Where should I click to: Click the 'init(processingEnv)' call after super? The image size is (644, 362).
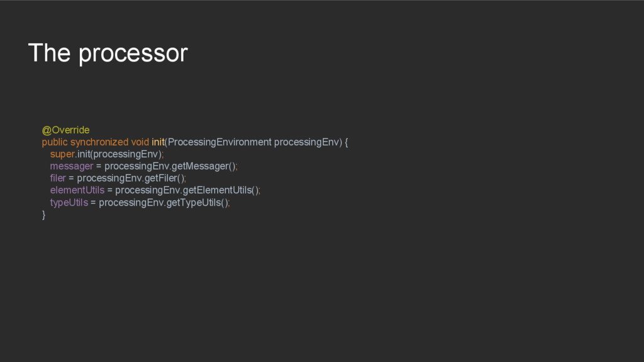(119, 154)
